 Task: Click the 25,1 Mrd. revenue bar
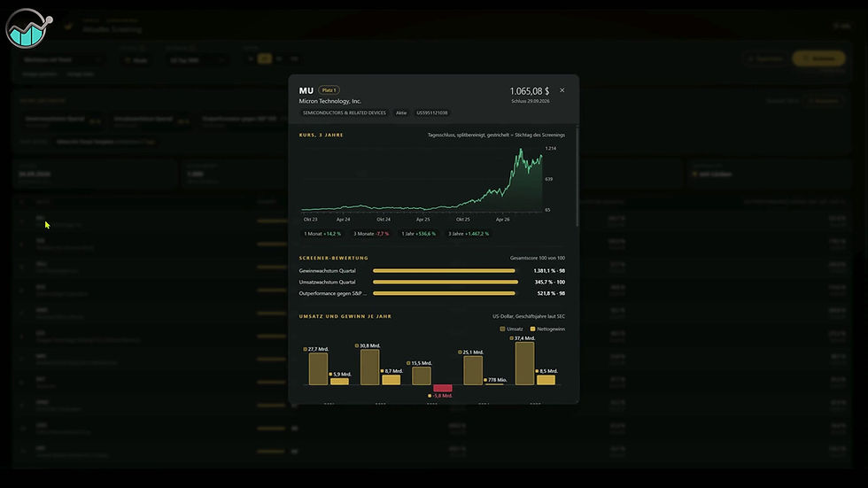pyautogui.click(x=473, y=370)
